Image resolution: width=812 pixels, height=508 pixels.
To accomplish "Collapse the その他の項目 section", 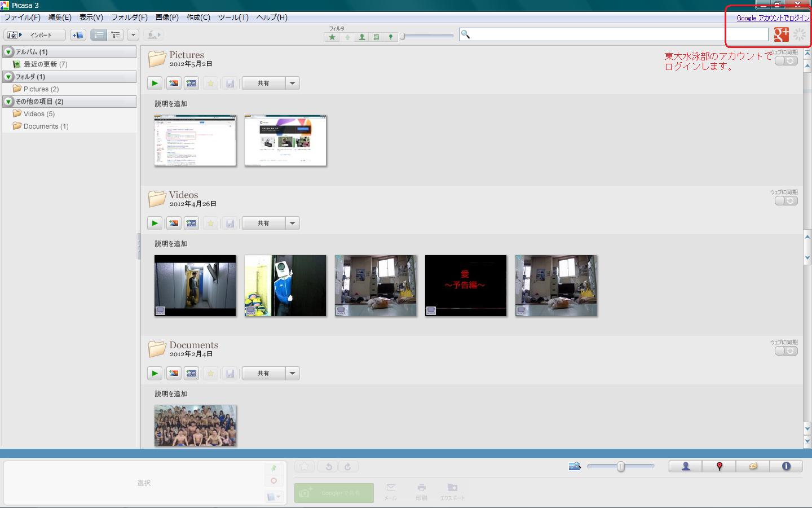I will 8,102.
